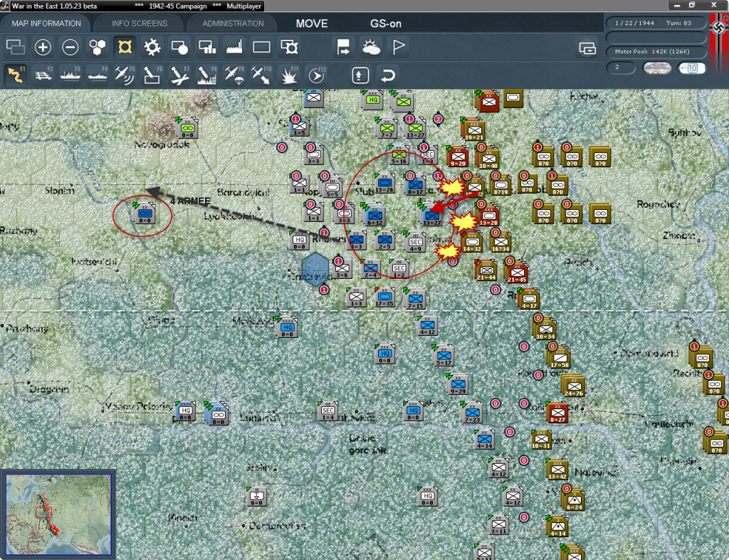Select the blue XXXX HQ near Melkovichi
This screenshot has width=729, height=560.
click(x=288, y=327)
